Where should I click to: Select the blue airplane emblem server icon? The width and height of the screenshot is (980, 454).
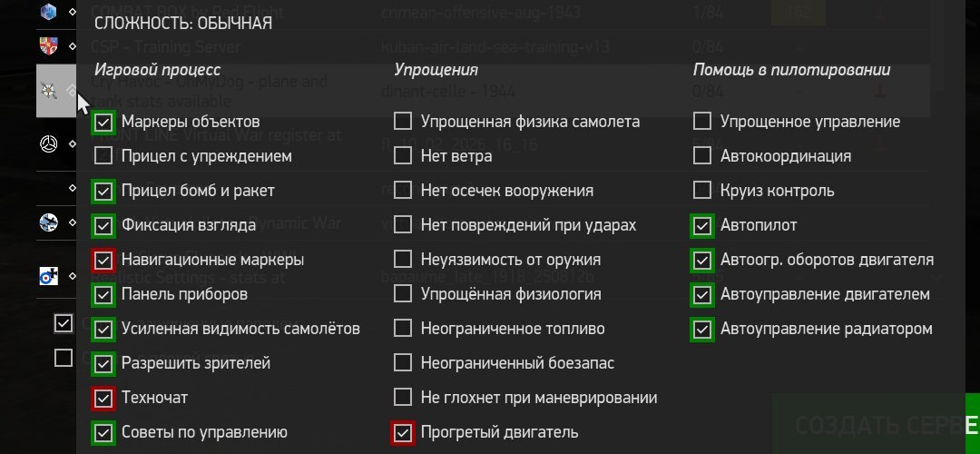click(x=49, y=222)
